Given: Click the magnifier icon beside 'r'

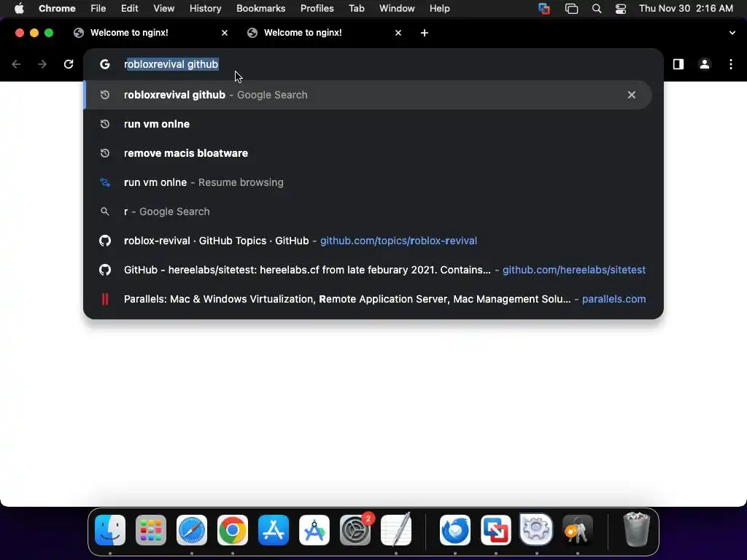Looking at the screenshot, I should (x=105, y=211).
